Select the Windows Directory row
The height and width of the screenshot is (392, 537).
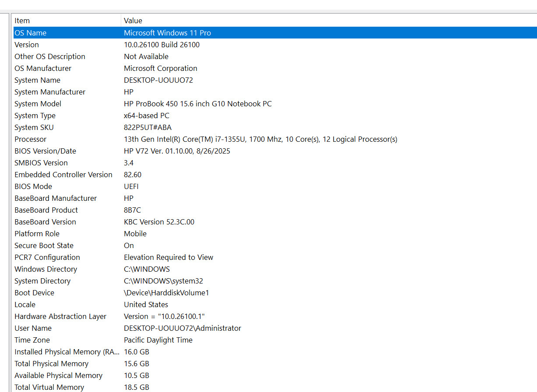pyautogui.click(x=275, y=269)
